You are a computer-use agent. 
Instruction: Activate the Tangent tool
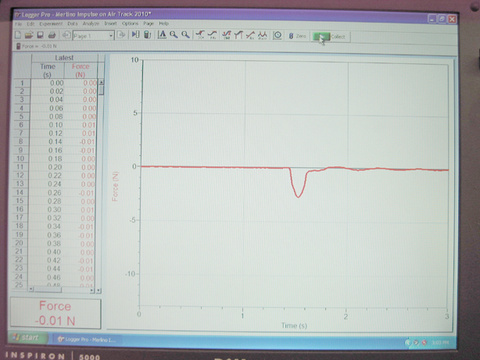pyautogui.click(x=212, y=34)
